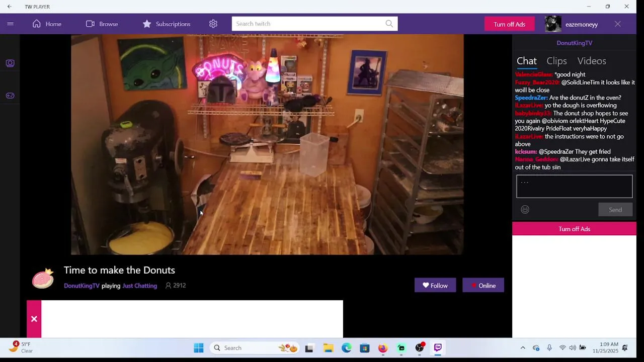644x362 pixels.
Task: Open settings gear in top bar
Action: coord(213,24)
